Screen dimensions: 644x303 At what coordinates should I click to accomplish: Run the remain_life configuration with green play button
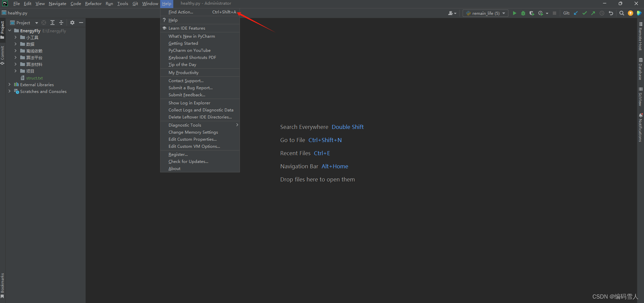click(x=514, y=13)
